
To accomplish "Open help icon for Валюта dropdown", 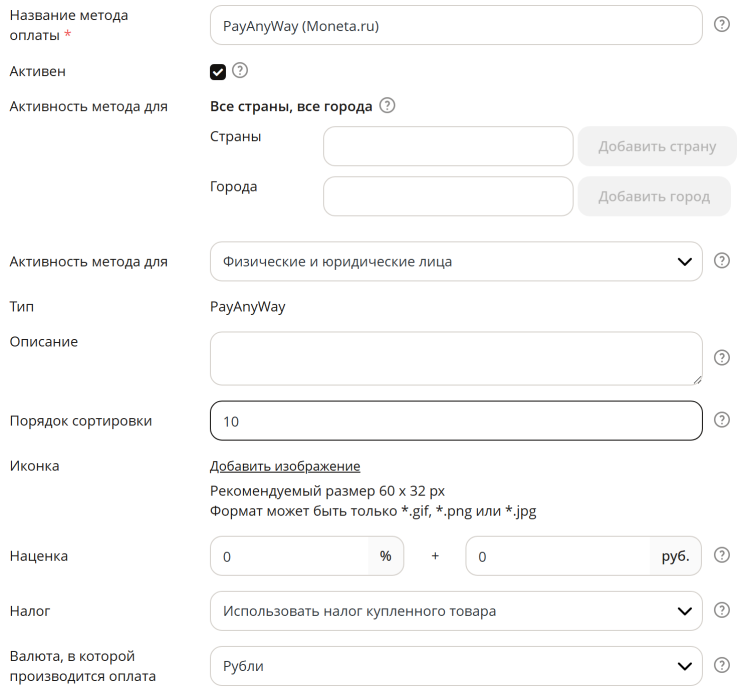I will point(722,665).
